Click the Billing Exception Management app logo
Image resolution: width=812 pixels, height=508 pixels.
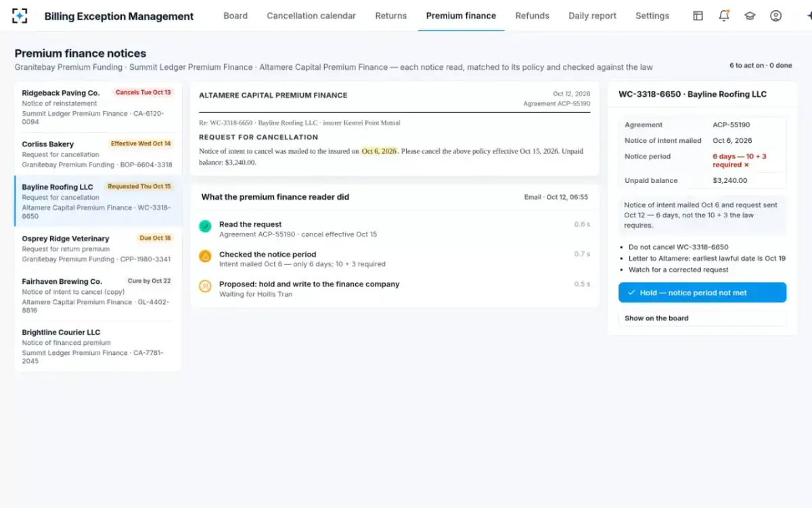click(x=20, y=16)
